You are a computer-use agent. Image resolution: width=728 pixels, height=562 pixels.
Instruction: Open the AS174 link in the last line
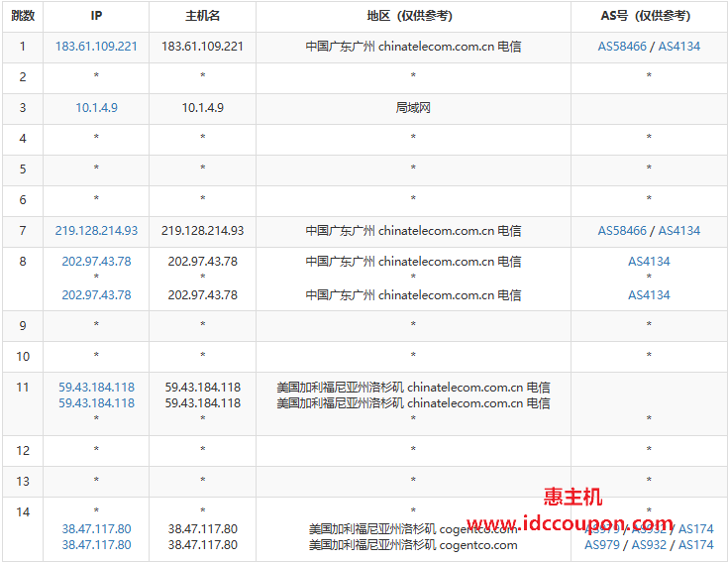click(x=696, y=545)
